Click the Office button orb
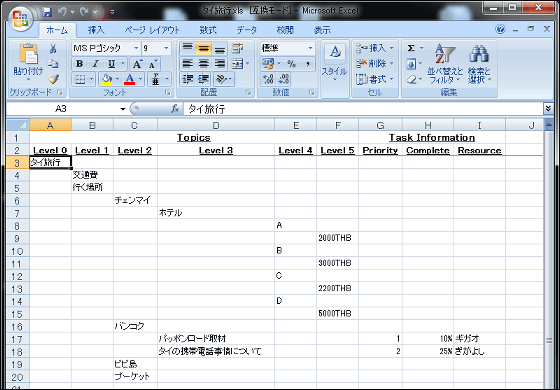This screenshot has width=560, height=390. (20, 18)
